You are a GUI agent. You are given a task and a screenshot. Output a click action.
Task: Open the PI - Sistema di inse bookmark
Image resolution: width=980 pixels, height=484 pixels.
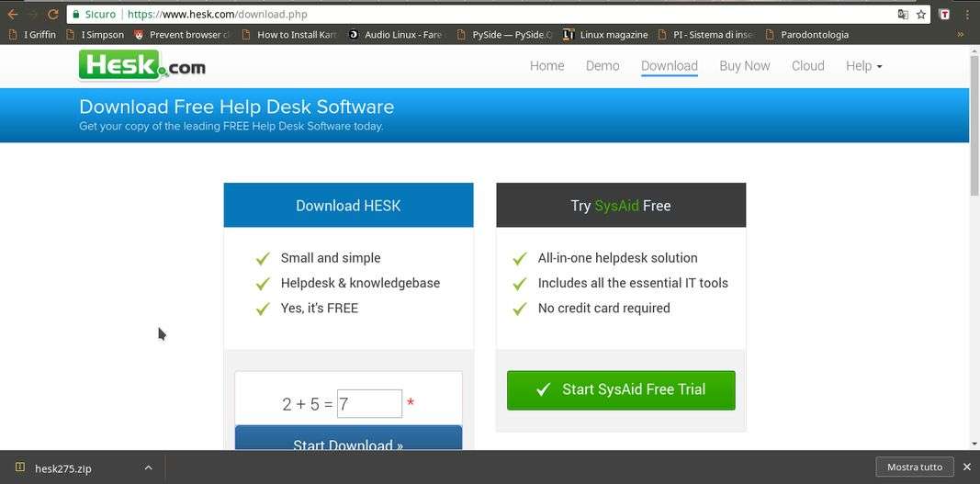[707, 35]
